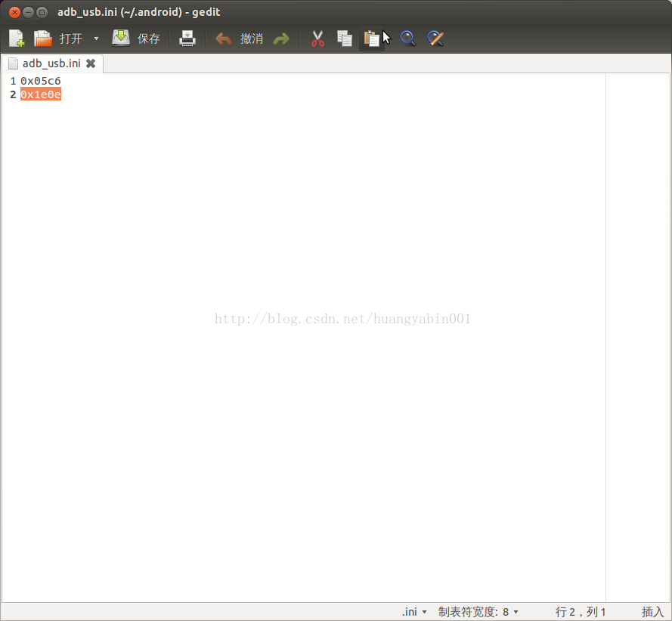Viewport: 672px width, 621px height.
Task: Open the .ini language dropdown in status bar
Action: pyautogui.click(x=414, y=612)
